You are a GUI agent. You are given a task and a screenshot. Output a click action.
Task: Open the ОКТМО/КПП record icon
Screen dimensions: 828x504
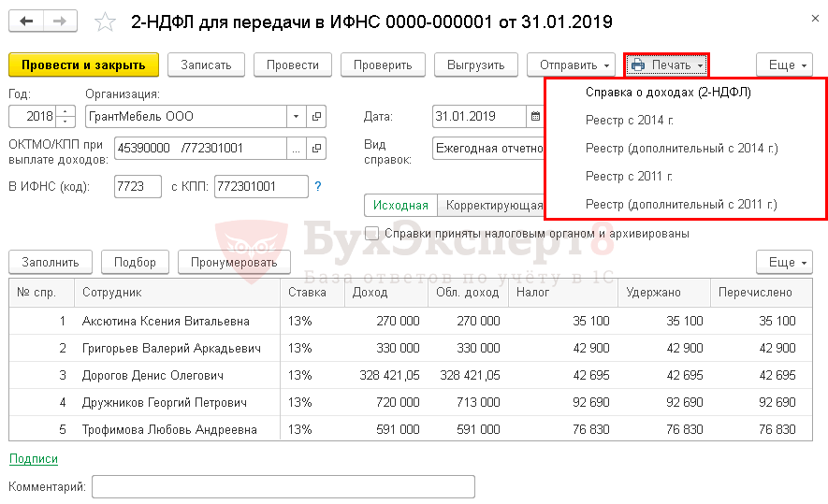tap(316, 149)
